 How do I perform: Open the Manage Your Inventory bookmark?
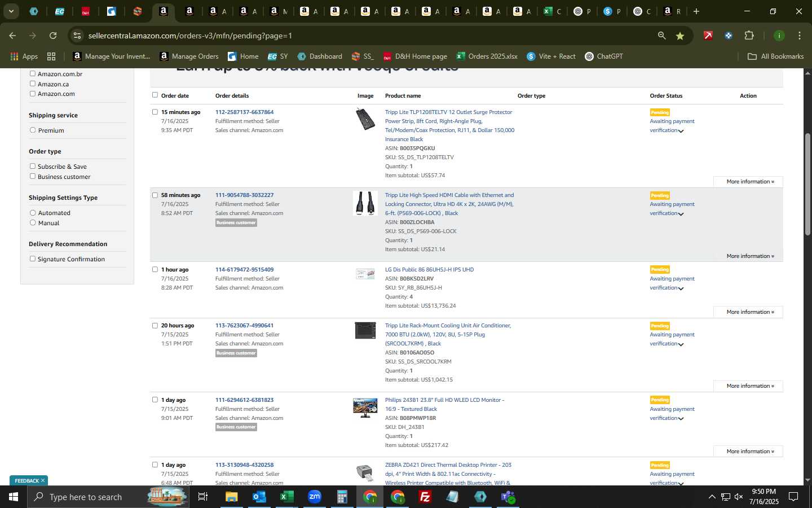tap(112, 56)
